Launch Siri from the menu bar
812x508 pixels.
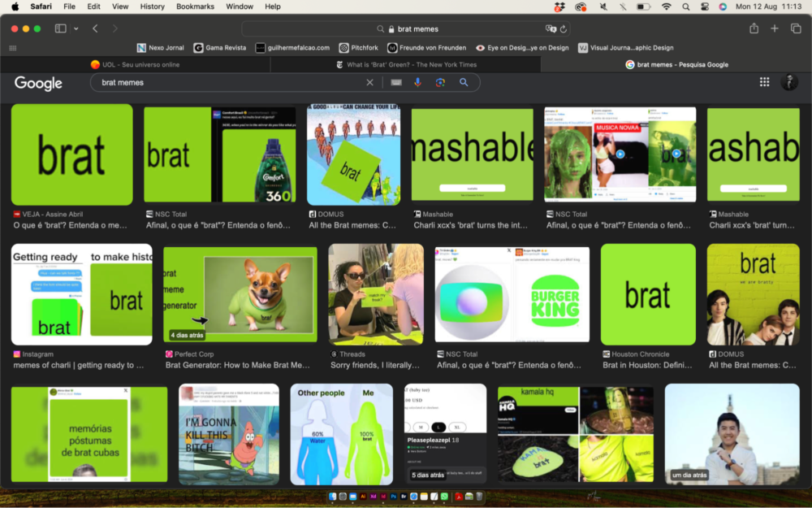point(723,7)
